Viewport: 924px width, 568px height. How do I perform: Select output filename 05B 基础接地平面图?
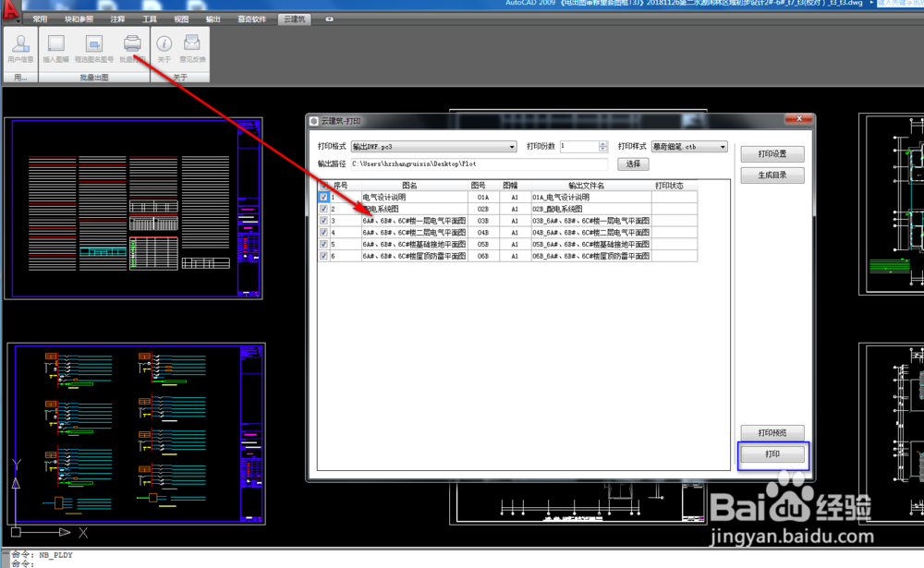click(x=591, y=244)
